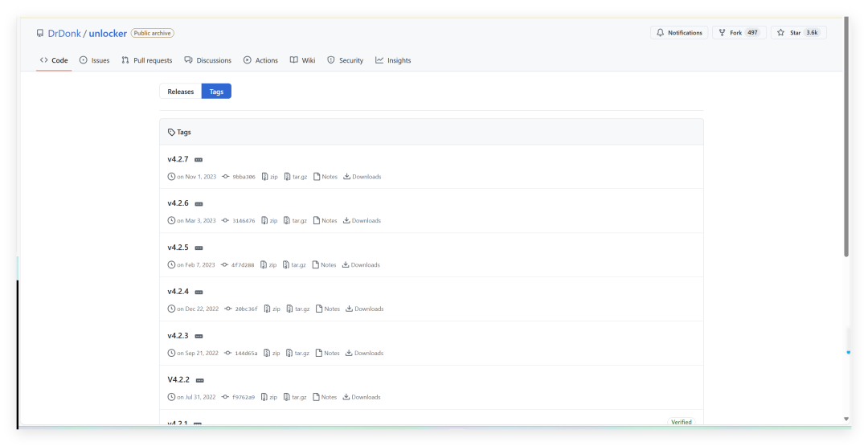The height and width of the screenshot is (446, 868).
Task: Open the Pull requests tab
Action: pos(147,60)
